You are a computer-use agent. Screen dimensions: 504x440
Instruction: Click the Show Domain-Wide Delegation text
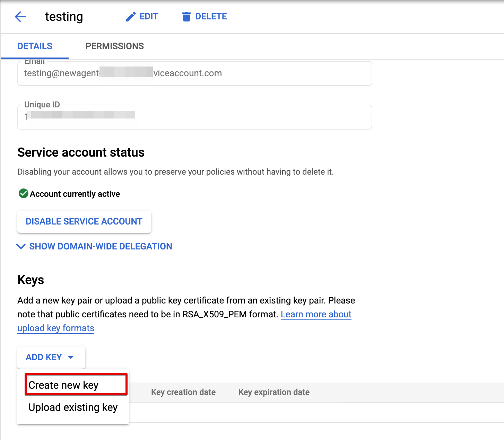tap(101, 246)
